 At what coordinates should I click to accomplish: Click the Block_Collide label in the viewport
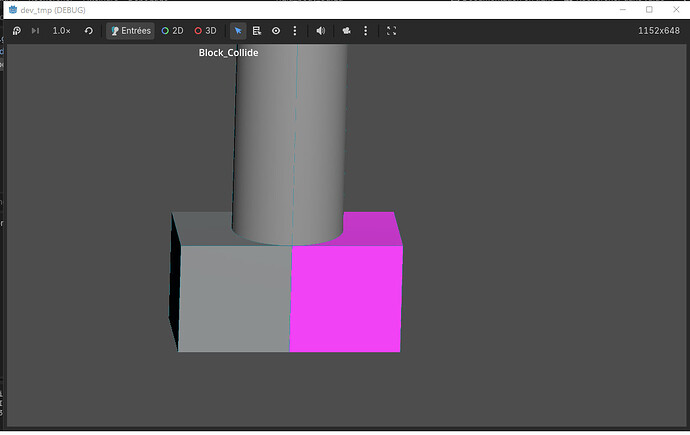(228, 53)
